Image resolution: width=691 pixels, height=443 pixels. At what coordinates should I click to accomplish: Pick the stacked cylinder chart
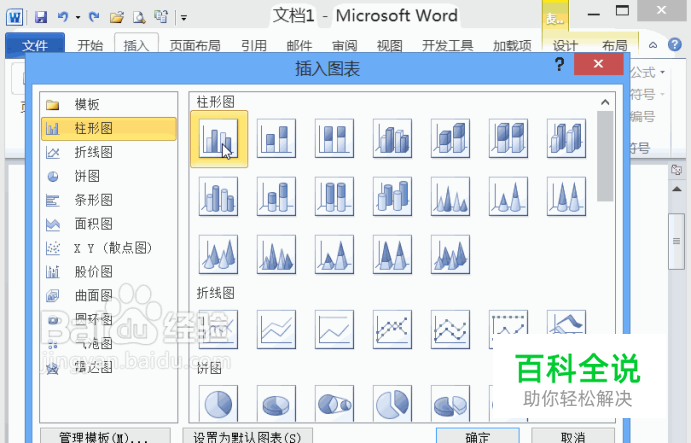[x=276, y=197]
